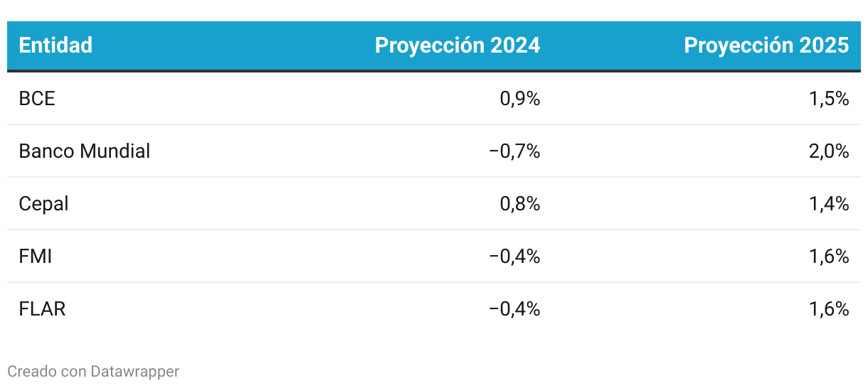
Task: Select the Banco Mundial row label
Action: 85,151
